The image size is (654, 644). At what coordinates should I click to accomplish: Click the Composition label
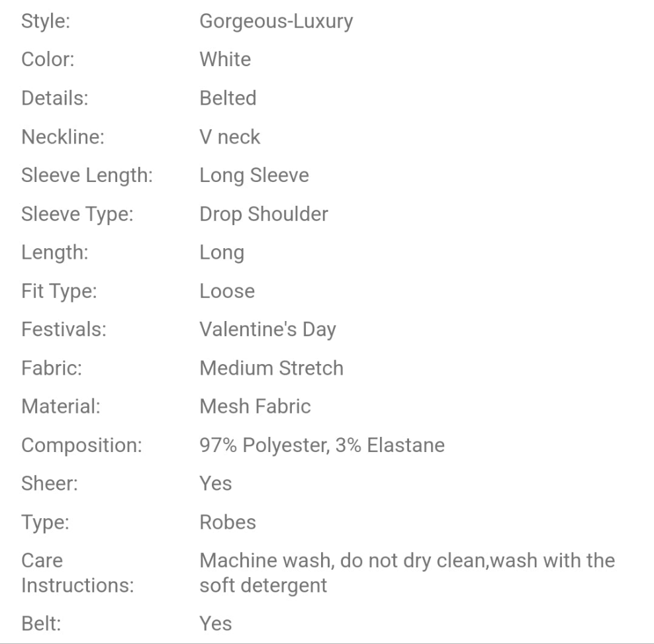pyautogui.click(x=81, y=445)
